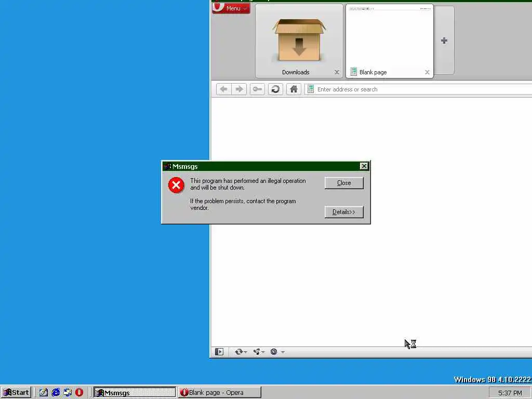Go forward with Opera's forward arrow
Screen dimensions: 532x399
click(239, 89)
